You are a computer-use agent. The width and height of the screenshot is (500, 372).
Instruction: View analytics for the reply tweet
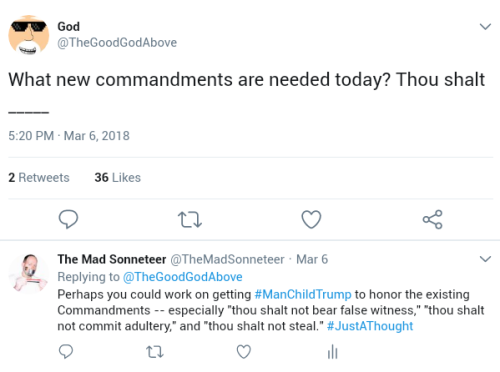coord(333,352)
